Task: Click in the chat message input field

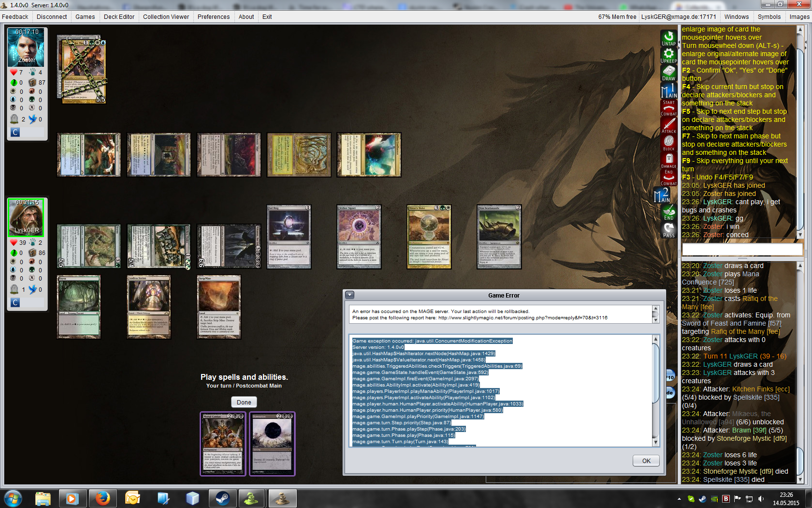Action: (742, 249)
